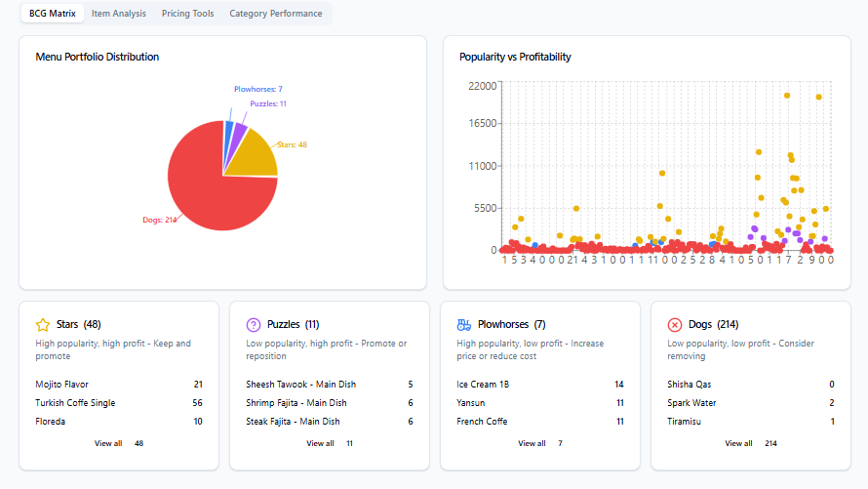Viewport: 868px width, 489px height.
Task: Click the 22000 y-axis label
Action: (483, 86)
